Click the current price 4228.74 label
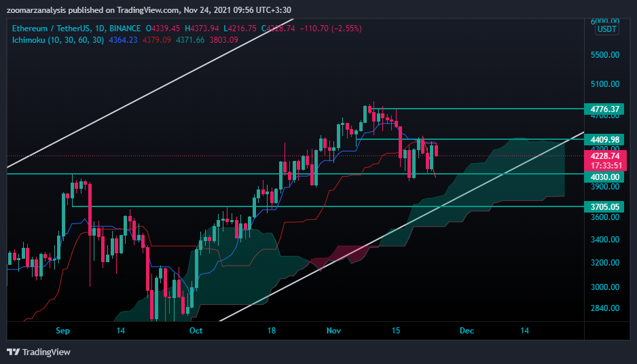The image size is (637, 364). pyautogui.click(x=605, y=156)
